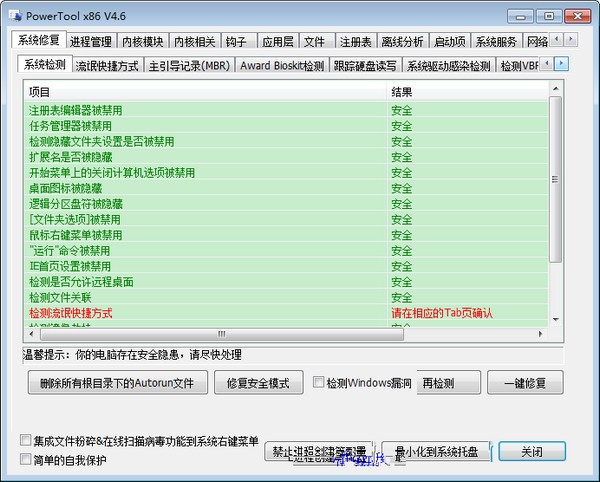Viewport: 600px width, 482px height.
Task: Switch to 应用层 tab
Action: [x=278, y=41]
